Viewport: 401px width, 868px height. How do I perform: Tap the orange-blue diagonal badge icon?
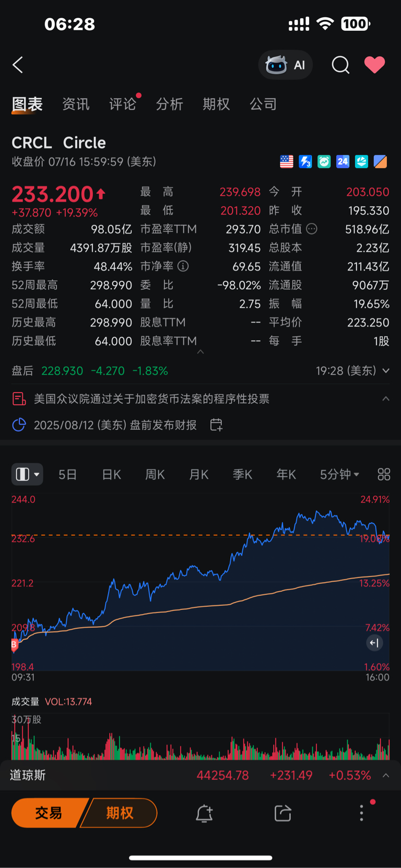coord(381,162)
